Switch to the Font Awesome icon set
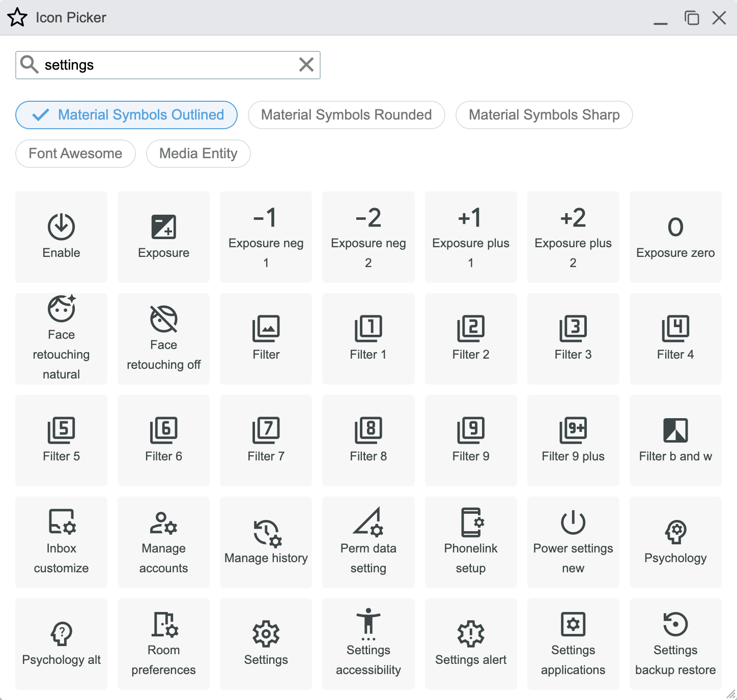 [x=75, y=154]
